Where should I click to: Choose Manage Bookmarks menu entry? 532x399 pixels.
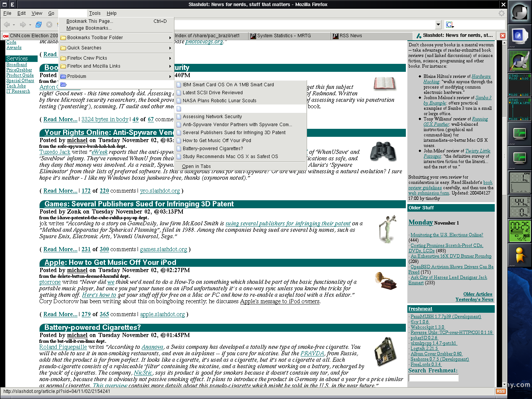click(x=116, y=28)
